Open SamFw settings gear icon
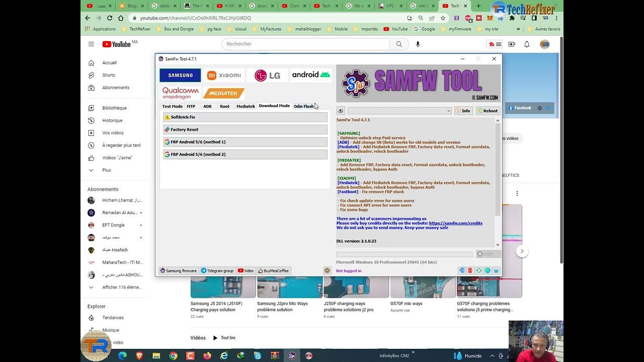Viewport: 644px width, 362px height. click(327, 270)
